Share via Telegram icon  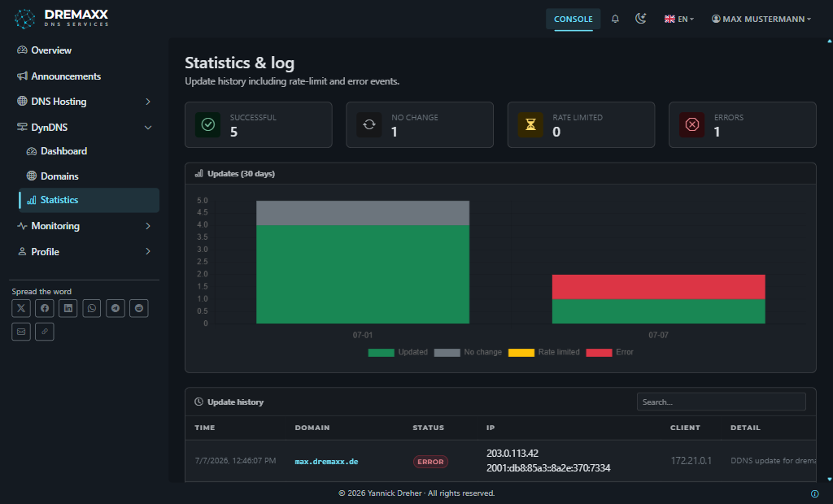tap(116, 308)
